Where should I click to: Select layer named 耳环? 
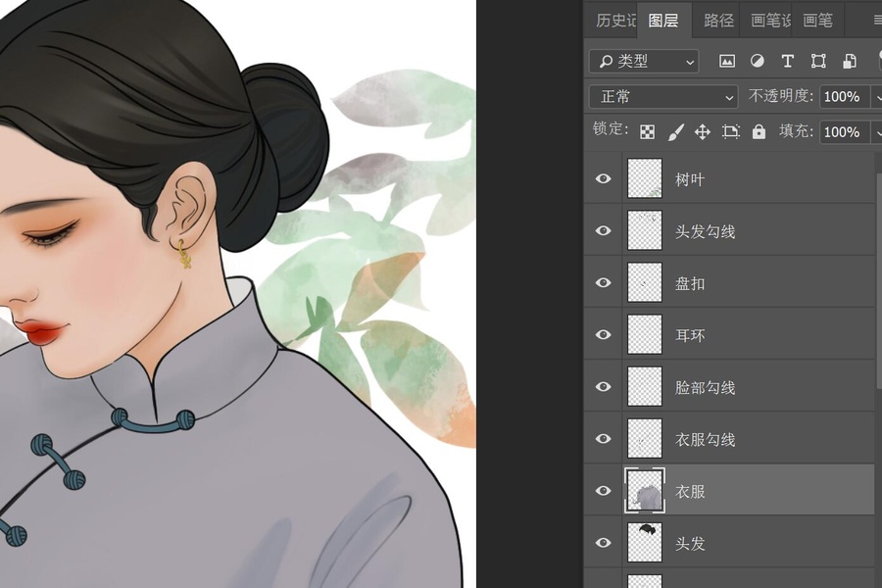(x=690, y=336)
